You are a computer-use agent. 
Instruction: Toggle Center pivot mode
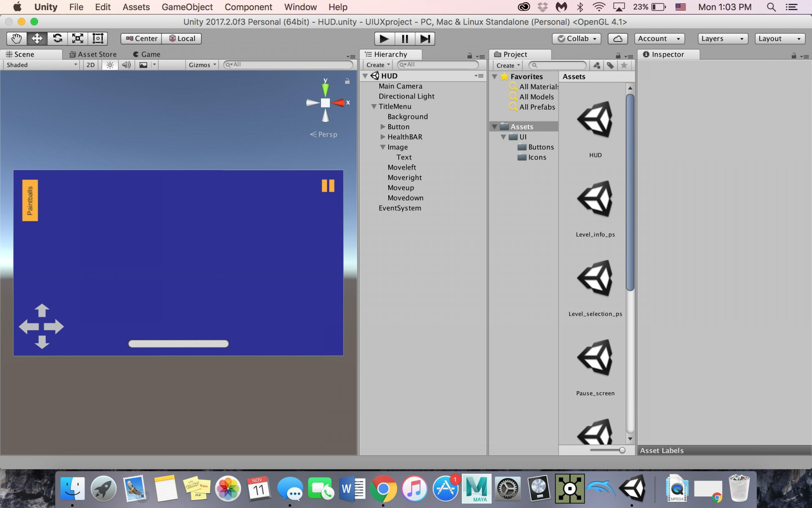(141, 39)
